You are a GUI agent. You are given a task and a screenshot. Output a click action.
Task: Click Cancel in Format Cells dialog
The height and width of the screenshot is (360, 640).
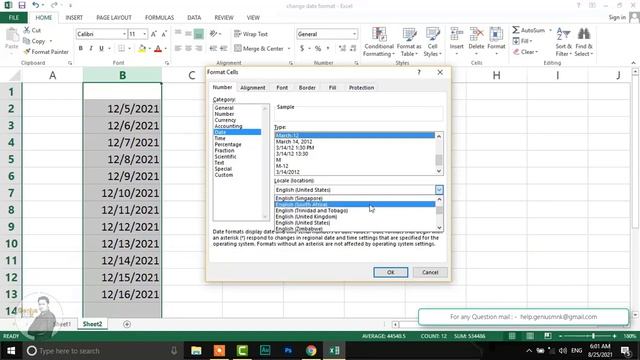(x=430, y=272)
